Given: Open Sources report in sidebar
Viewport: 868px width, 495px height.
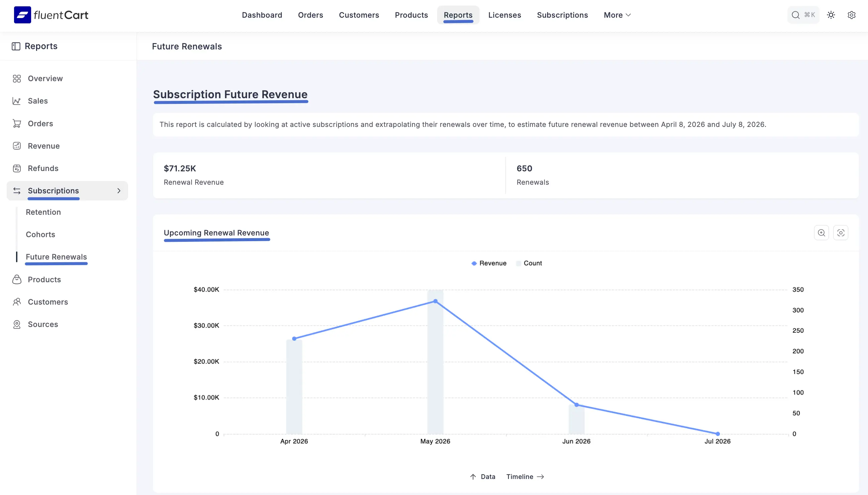Looking at the screenshot, I should coord(43,324).
